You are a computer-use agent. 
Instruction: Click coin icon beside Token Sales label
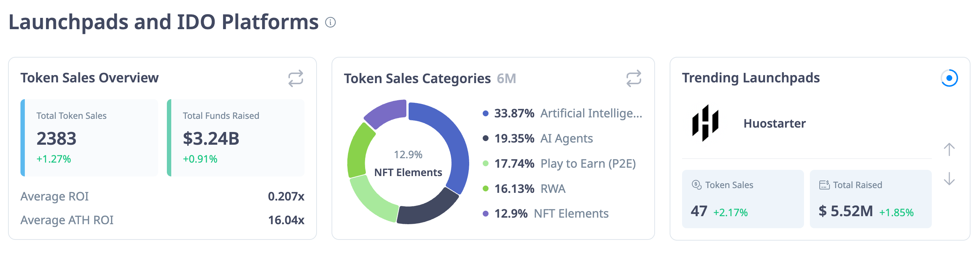tap(696, 185)
